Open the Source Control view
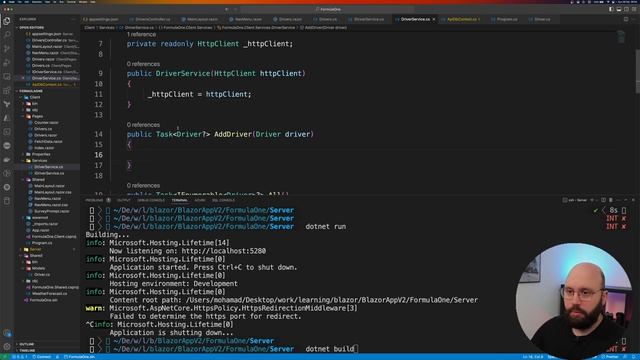The width and height of the screenshot is (640, 360). pos(7,49)
